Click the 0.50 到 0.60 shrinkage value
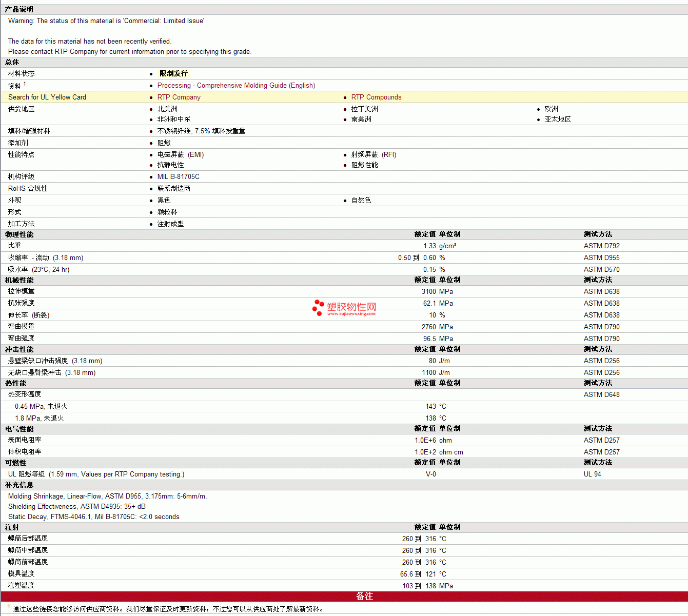The height and width of the screenshot is (616, 688). pyautogui.click(x=417, y=258)
